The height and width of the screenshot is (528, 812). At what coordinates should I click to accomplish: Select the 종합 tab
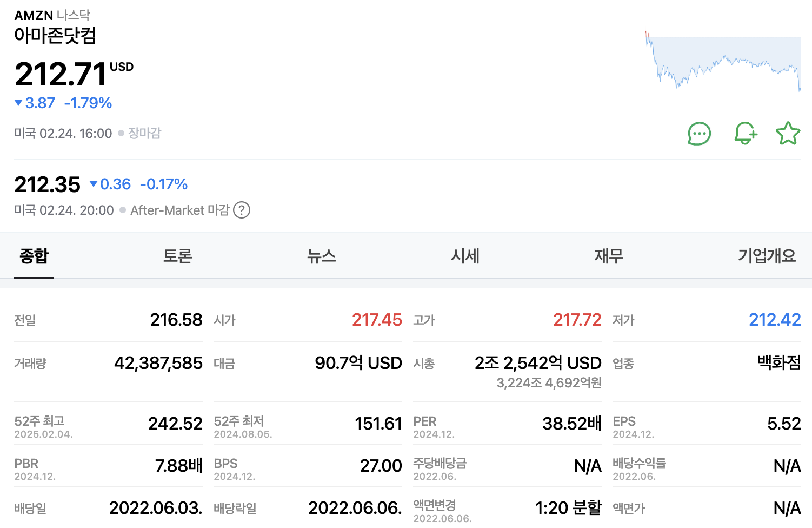point(34,256)
